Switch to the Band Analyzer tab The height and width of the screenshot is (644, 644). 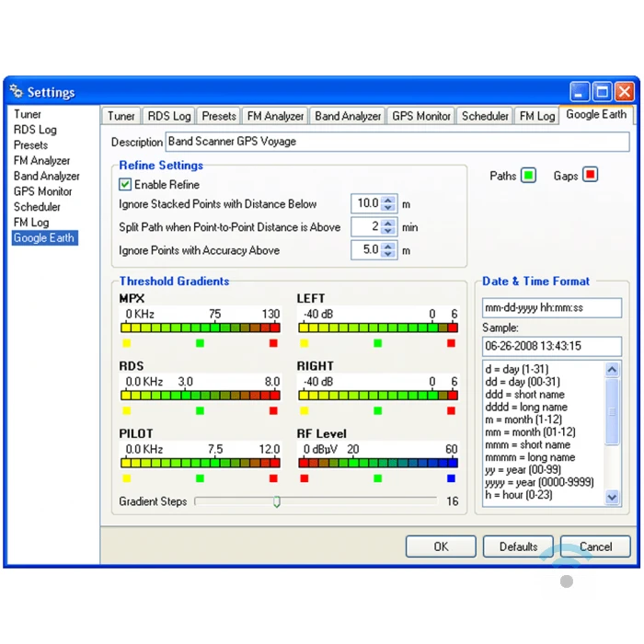pos(348,116)
